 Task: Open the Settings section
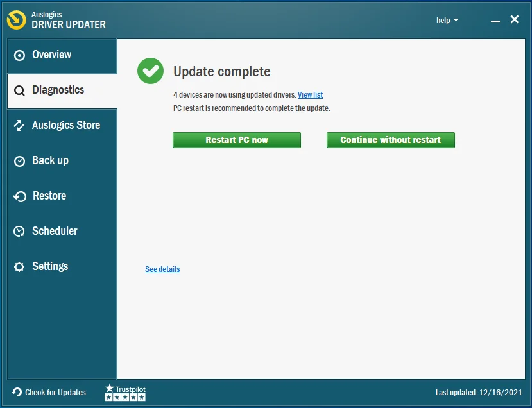point(62,267)
